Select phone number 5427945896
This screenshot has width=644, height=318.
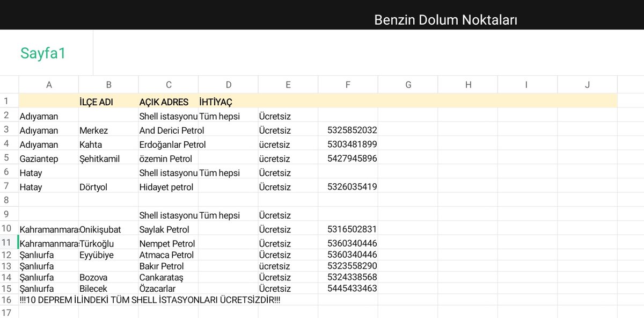point(348,158)
